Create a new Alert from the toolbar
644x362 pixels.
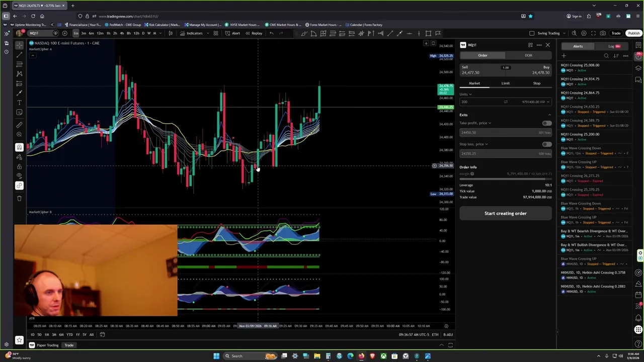click(232, 33)
